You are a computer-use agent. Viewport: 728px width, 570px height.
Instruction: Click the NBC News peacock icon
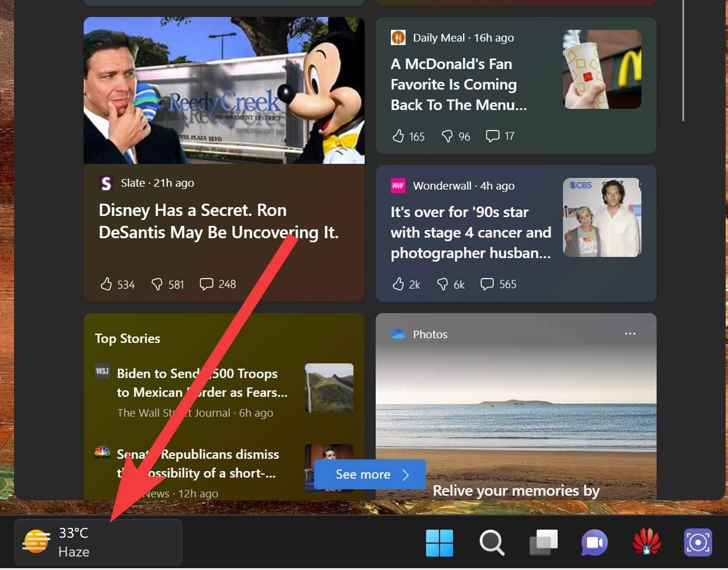pyautogui.click(x=102, y=452)
